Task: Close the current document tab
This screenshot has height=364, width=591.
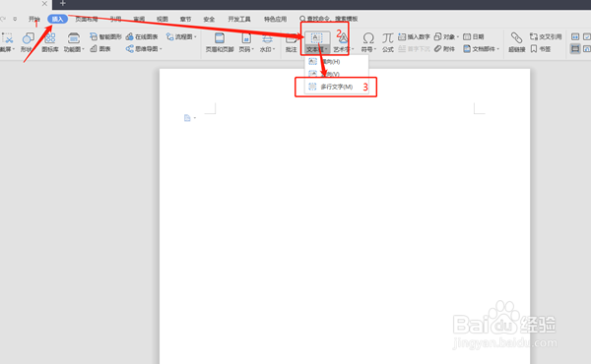Action: (x=44, y=3)
